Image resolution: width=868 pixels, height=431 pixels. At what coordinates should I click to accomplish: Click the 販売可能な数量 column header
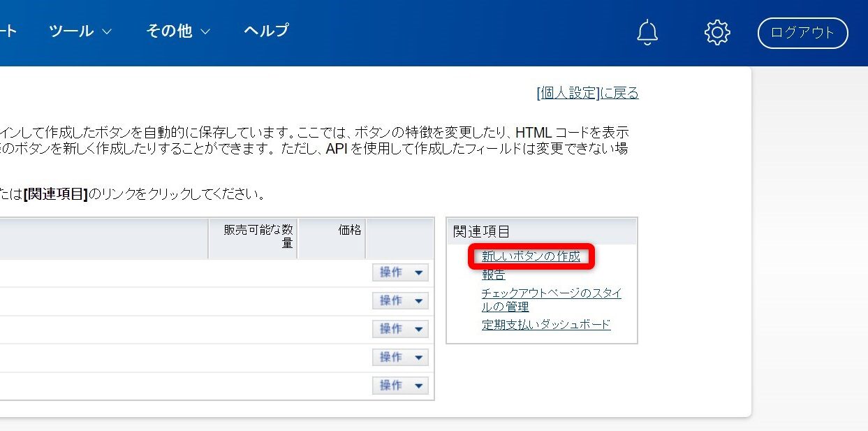click(x=258, y=236)
